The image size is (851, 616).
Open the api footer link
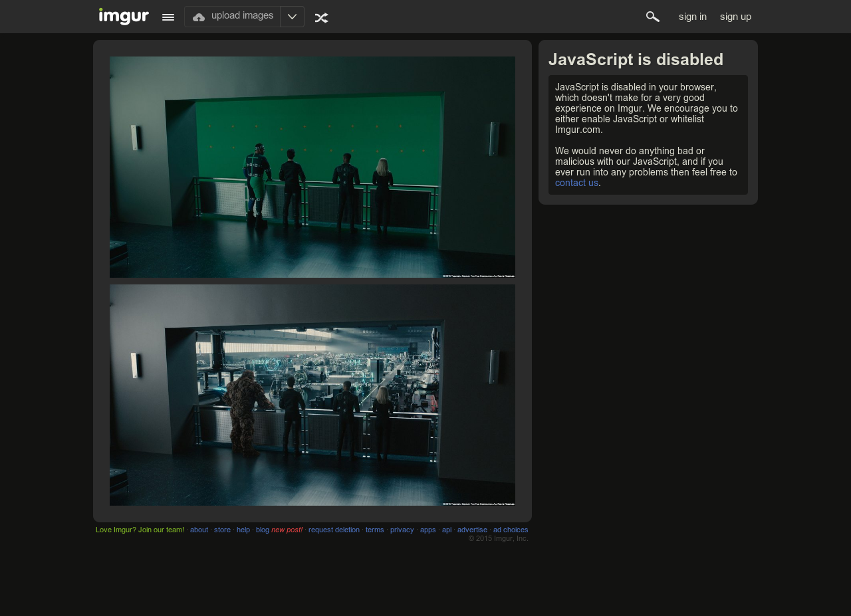coord(447,530)
